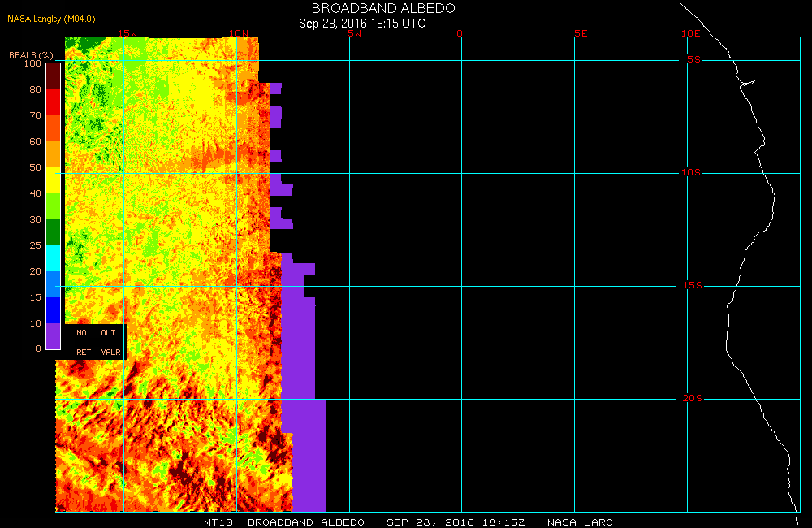Image resolution: width=812 pixels, height=528 pixels.
Task: Click the 5E longitude label
Action: point(581,33)
